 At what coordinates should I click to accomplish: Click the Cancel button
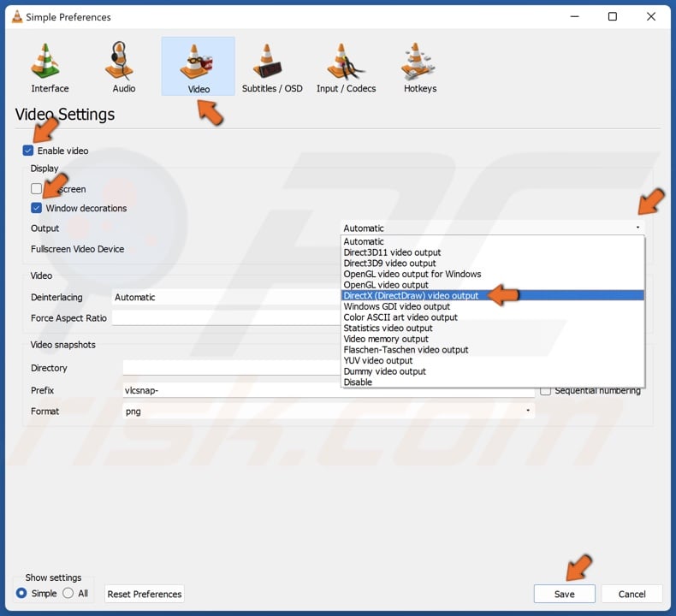point(632,594)
